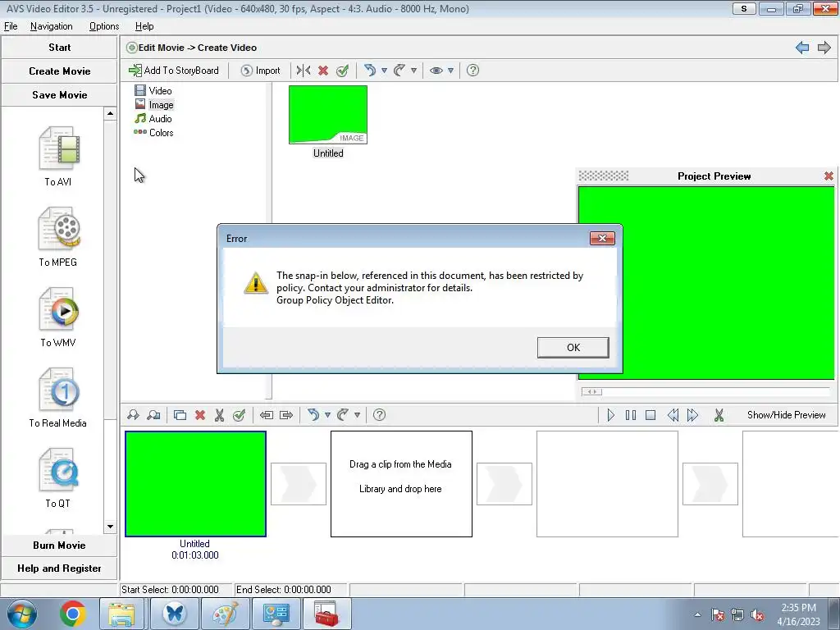Open redo dropdown on storyboard toolbar
Image resolution: width=840 pixels, height=630 pixels.
tap(357, 414)
